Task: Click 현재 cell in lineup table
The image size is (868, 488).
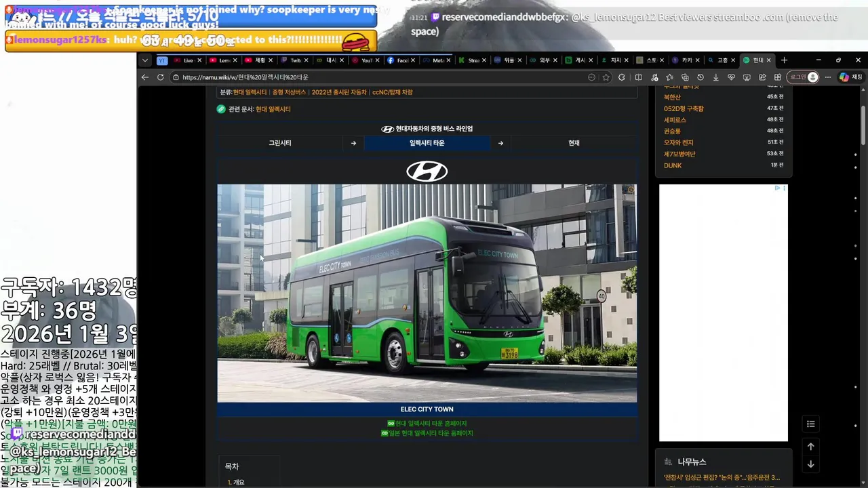Action: point(574,143)
